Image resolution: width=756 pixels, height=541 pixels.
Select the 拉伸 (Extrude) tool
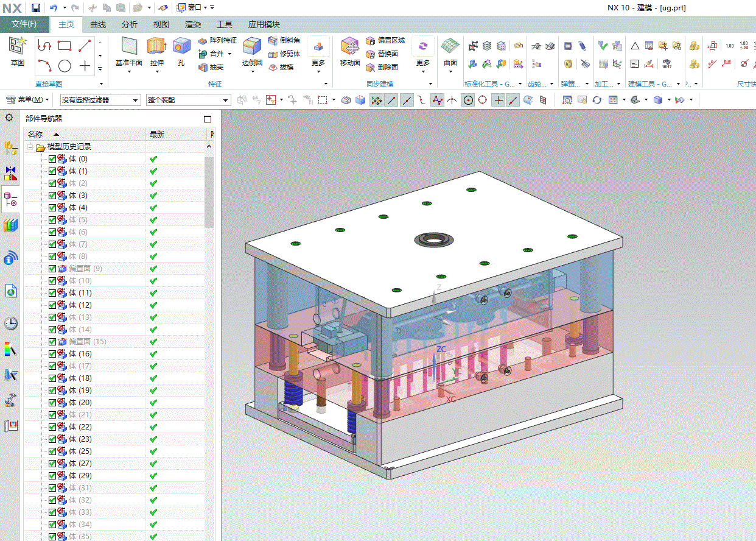pyautogui.click(x=156, y=46)
